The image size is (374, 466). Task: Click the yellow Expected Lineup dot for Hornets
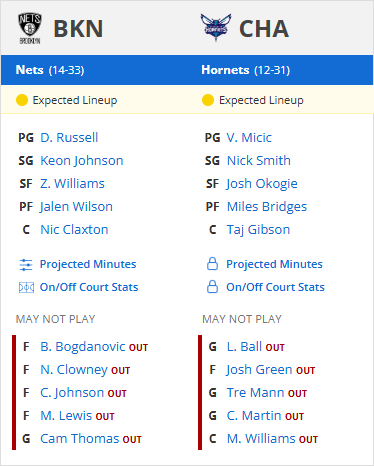pyautogui.click(x=208, y=100)
